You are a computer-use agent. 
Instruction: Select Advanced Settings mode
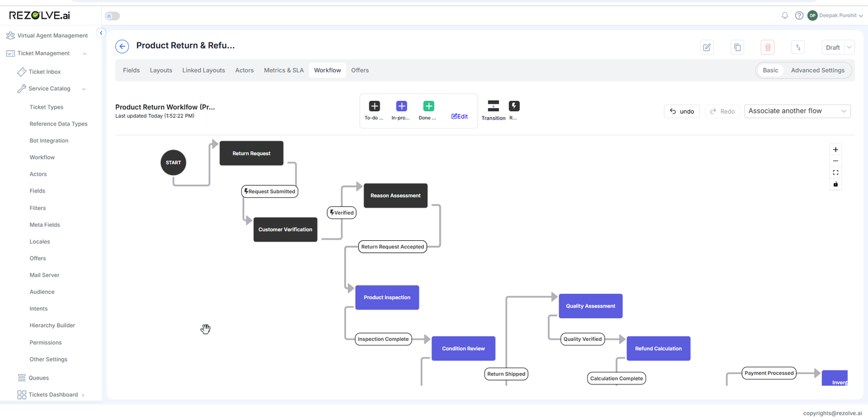pyautogui.click(x=817, y=71)
